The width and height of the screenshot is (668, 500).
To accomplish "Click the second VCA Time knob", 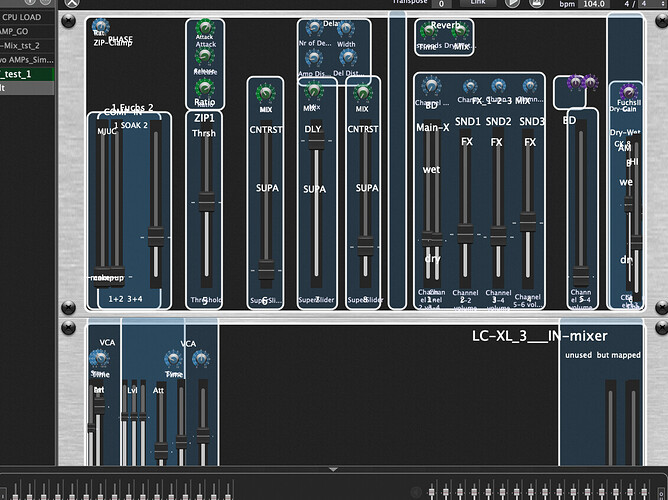I will coord(173,359).
